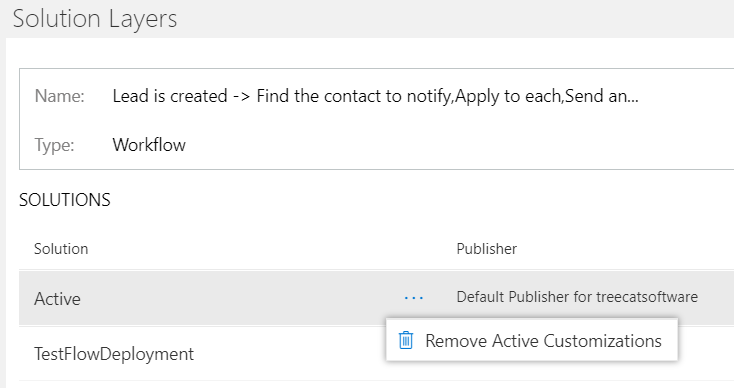This screenshot has height=388, width=734.
Task: Open the ellipsis menu on Active row
Action: point(414,298)
